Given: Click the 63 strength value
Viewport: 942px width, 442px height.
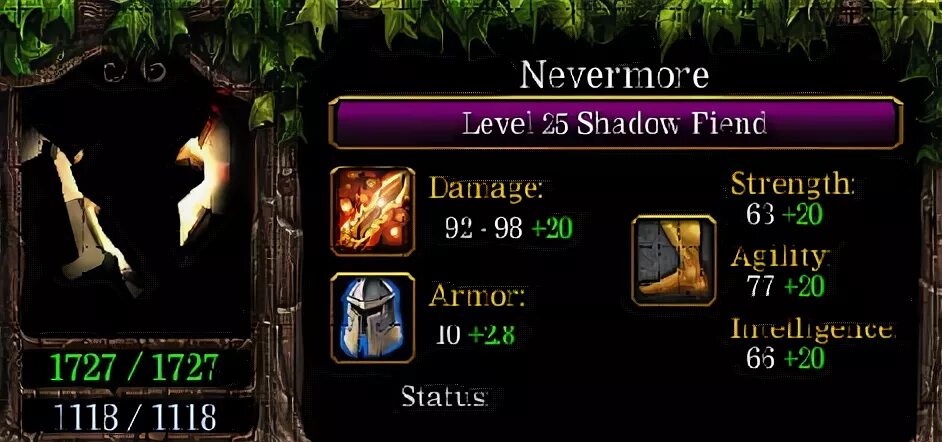Looking at the screenshot, I should [761, 214].
